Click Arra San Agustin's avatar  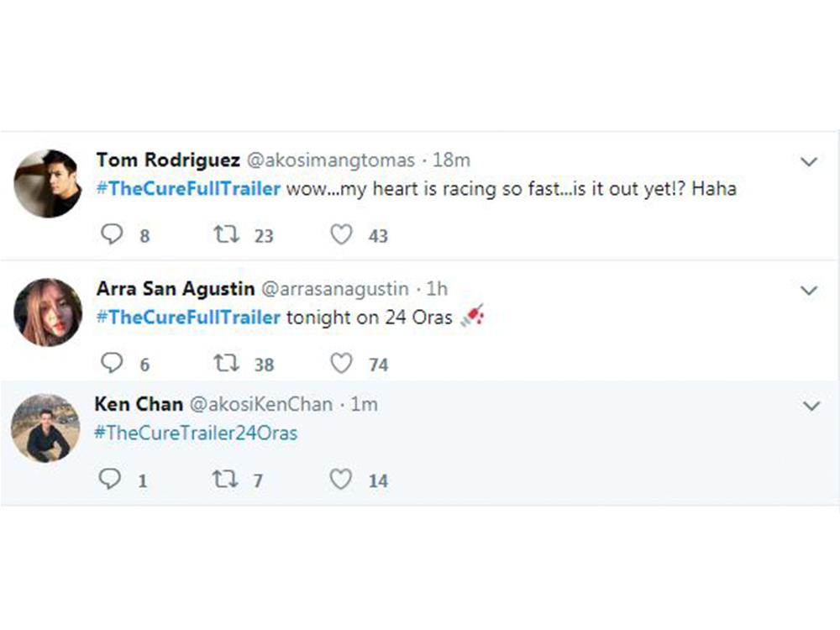tap(48, 312)
